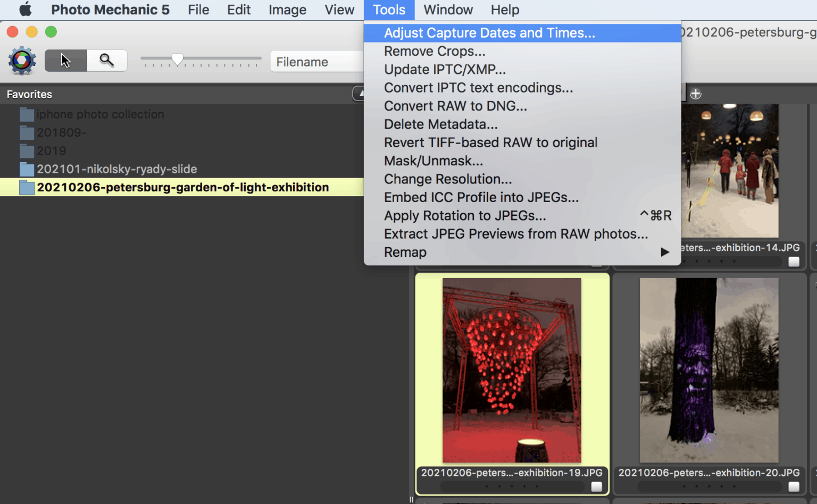Open the Window menu
Image resolution: width=817 pixels, height=504 pixels.
(x=448, y=10)
